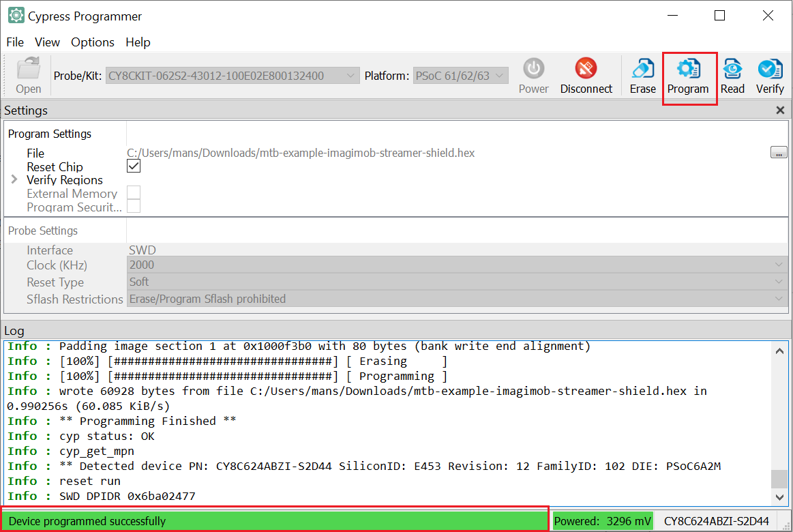793x532 pixels.
Task: Click the Verify toolbar icon
Action: pos(770,76)
